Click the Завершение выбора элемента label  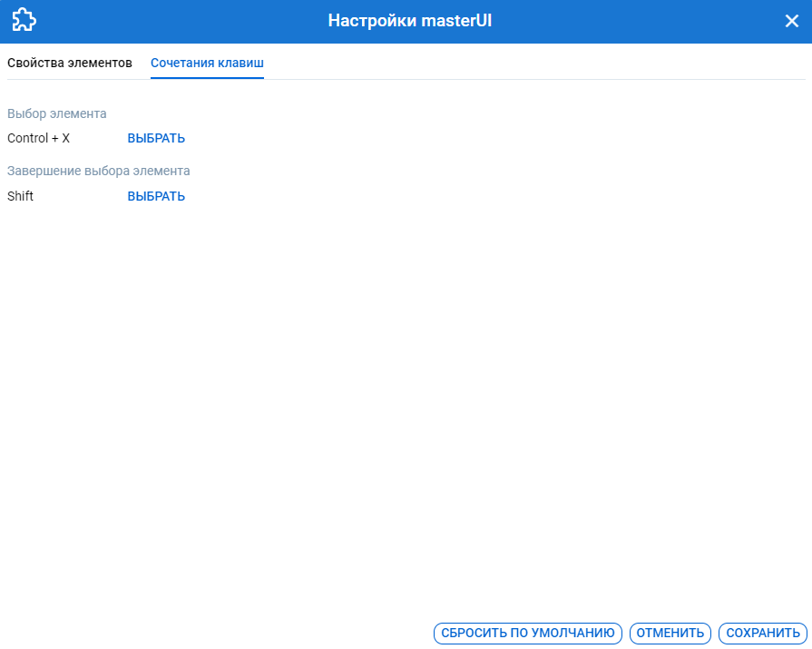tap(99, 171)
